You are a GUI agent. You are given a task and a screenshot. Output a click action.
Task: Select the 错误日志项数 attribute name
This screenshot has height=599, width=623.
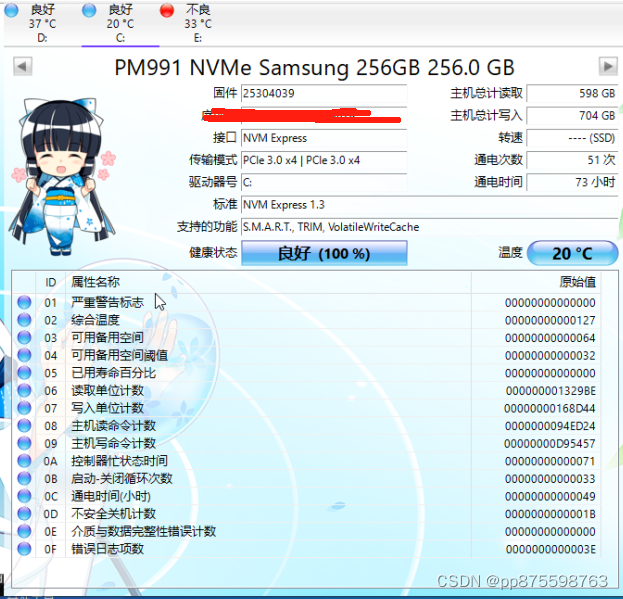[107, 549]
